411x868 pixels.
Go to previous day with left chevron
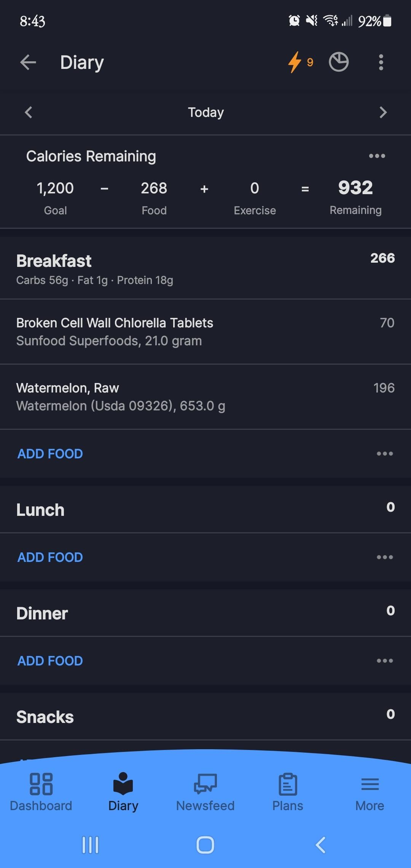coord(29,112)
